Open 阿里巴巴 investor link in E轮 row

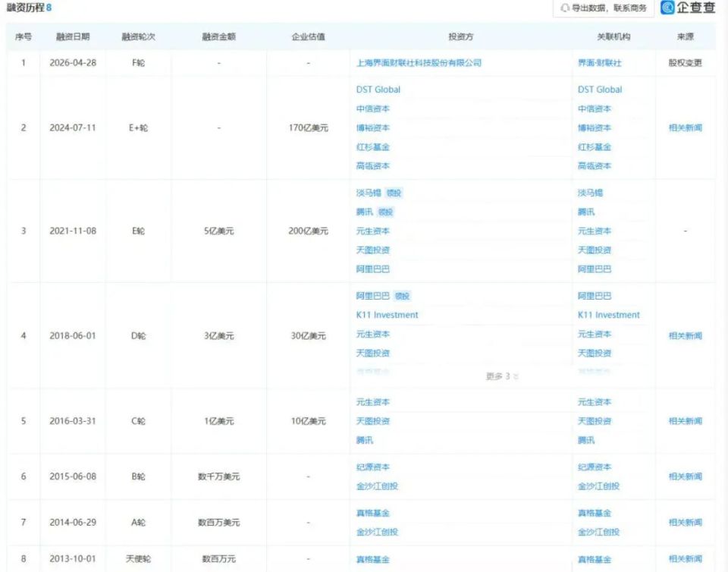click(x=373, y=269)
